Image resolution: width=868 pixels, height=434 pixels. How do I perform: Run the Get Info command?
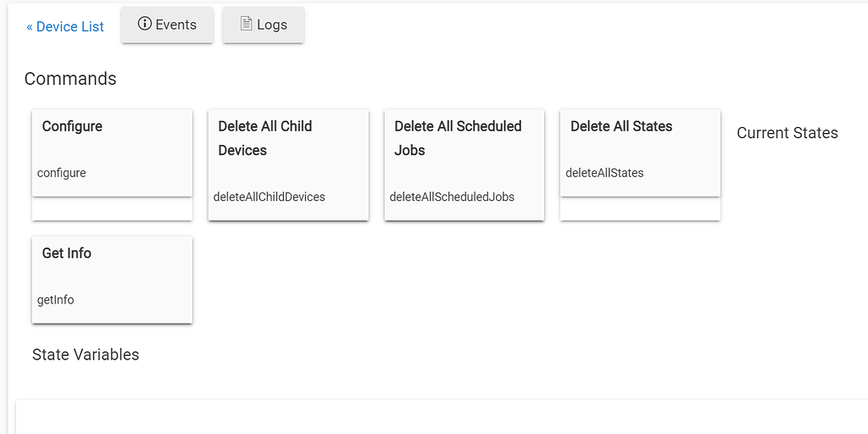point(66,253)
